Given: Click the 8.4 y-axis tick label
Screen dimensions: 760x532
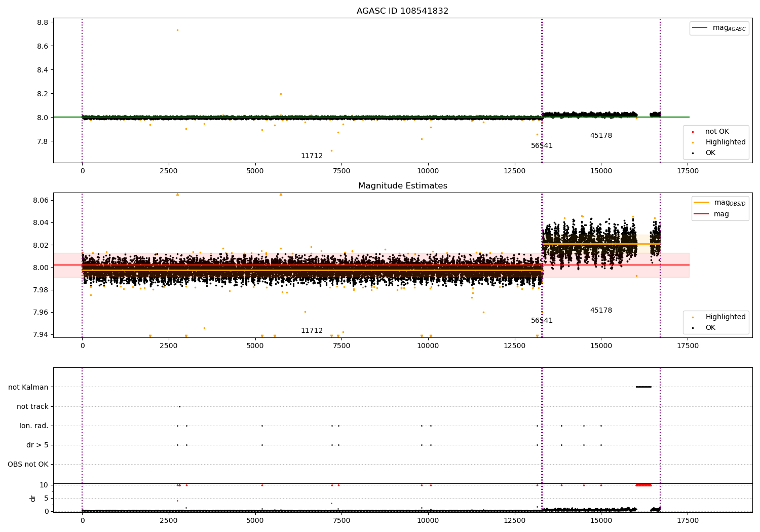Looking at the screenshot, I should pos(43,70).
